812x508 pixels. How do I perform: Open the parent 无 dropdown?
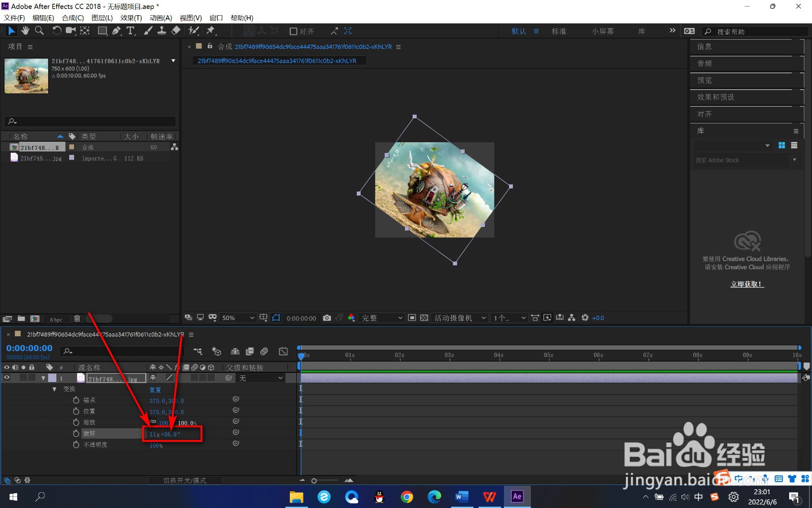tap(261, 378)
